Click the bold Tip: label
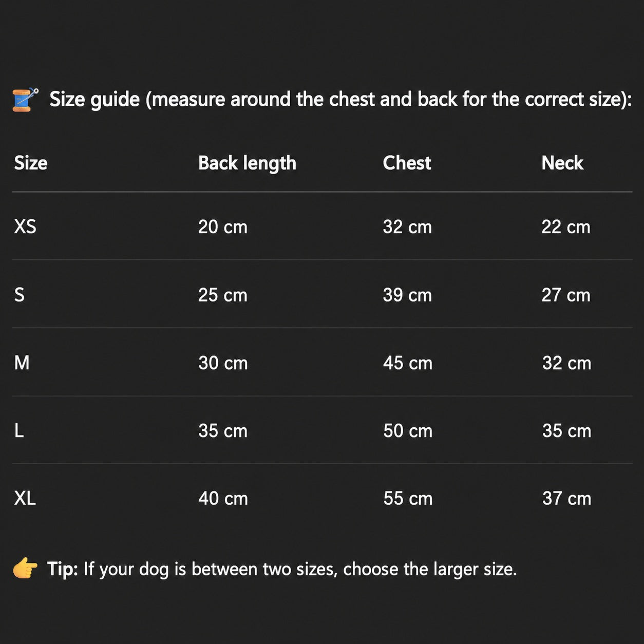 click(63, 569)
